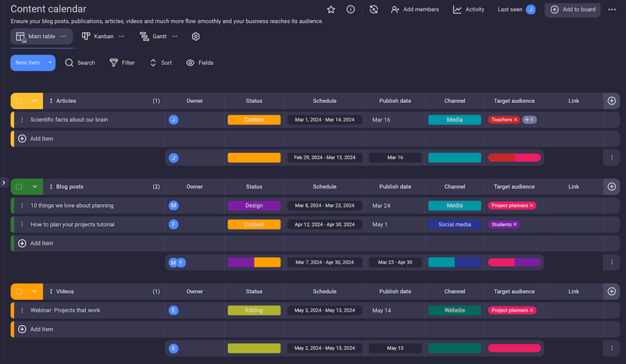
Task: Click the orange Content status label on Scientific facts row
Action: [254, 120]
